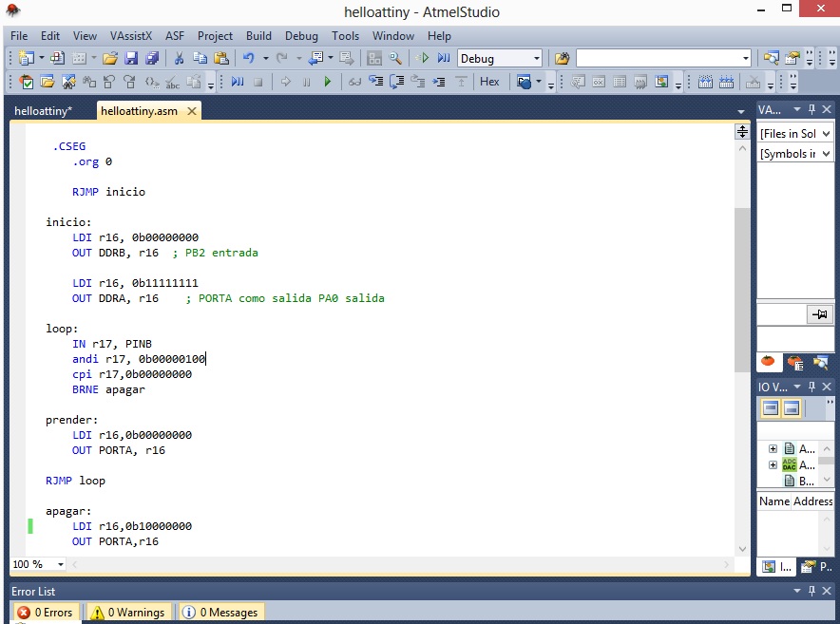The image size is (840, 624).
Task: Toggle the 0 Warnings filter button
Action: tap(128, 613)
